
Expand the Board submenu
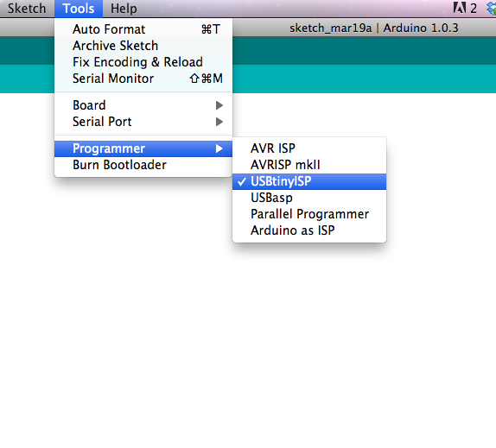pyautogui.click(x=143, y=105)
